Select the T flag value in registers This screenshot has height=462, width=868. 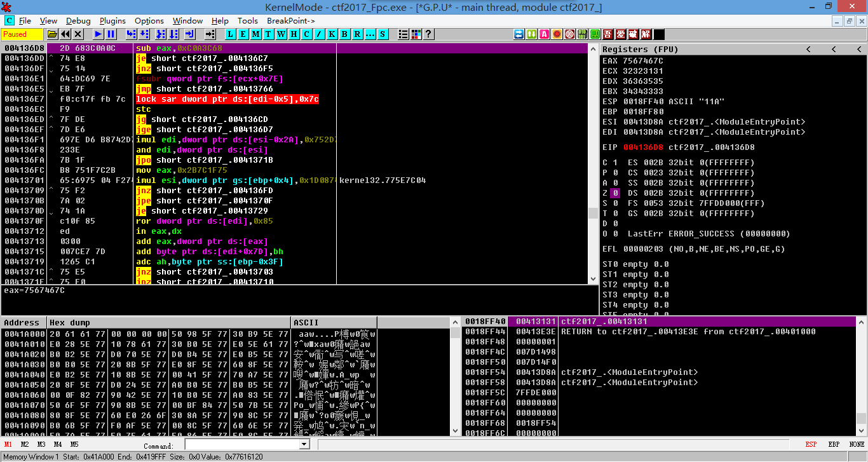pos(614,214)
